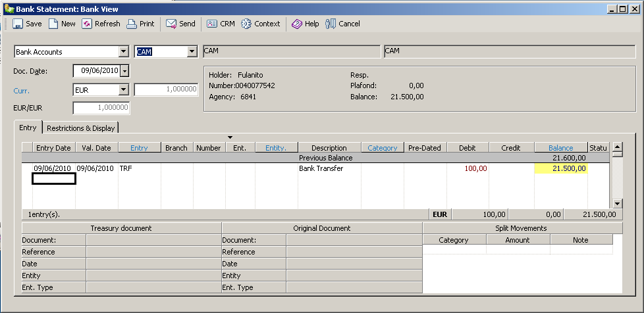Cancel the bank statement edit
644x313 pixels.
(x=331, y=24)
